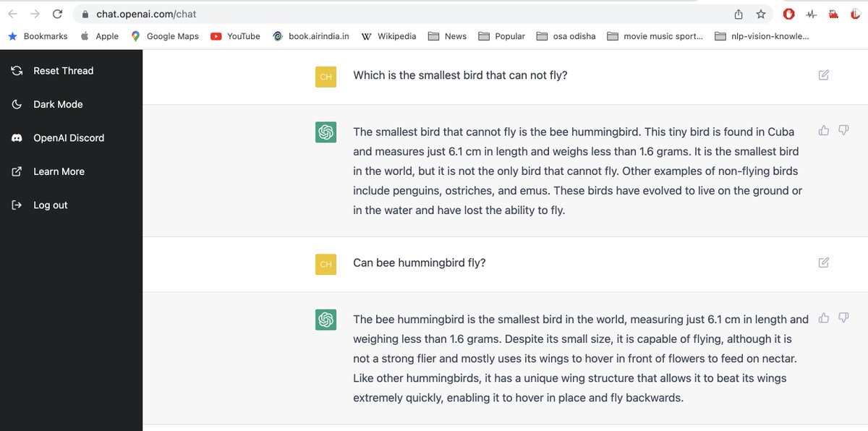The width and height of the screenshot is (868, 431).
Task: Edit the "Can bee hummingbird fly?" message
Action: [x=823, y=263]
